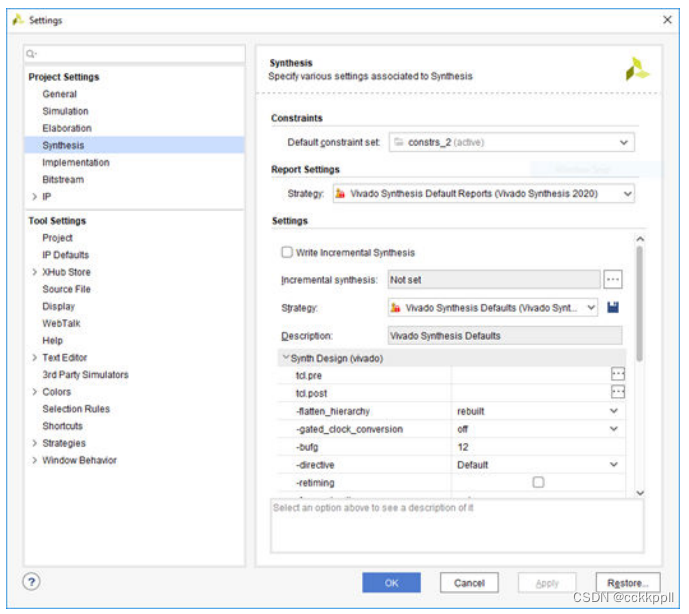
Task: Expand the Colors node
Action: tap(34, 392)
